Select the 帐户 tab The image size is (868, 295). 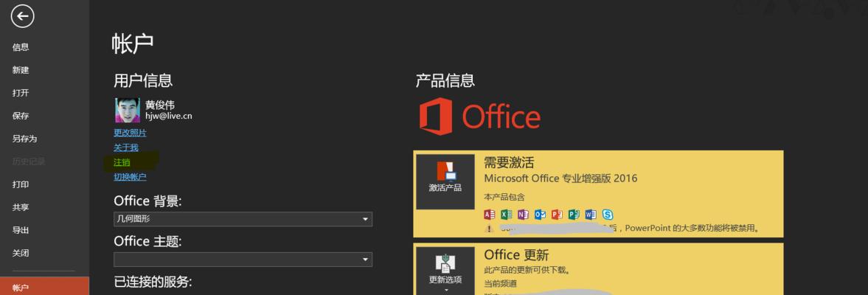click(44, 287)
